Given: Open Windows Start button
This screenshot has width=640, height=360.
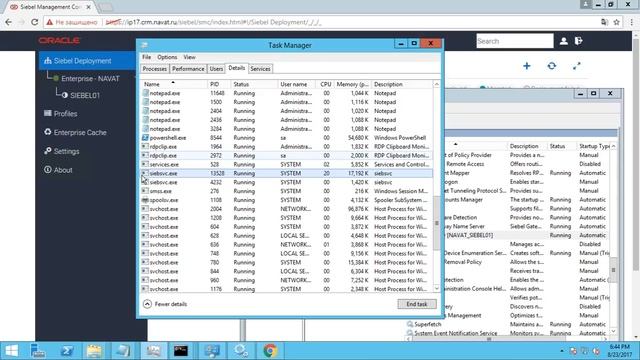Looking at the screenshot, I should pos(11,351).
